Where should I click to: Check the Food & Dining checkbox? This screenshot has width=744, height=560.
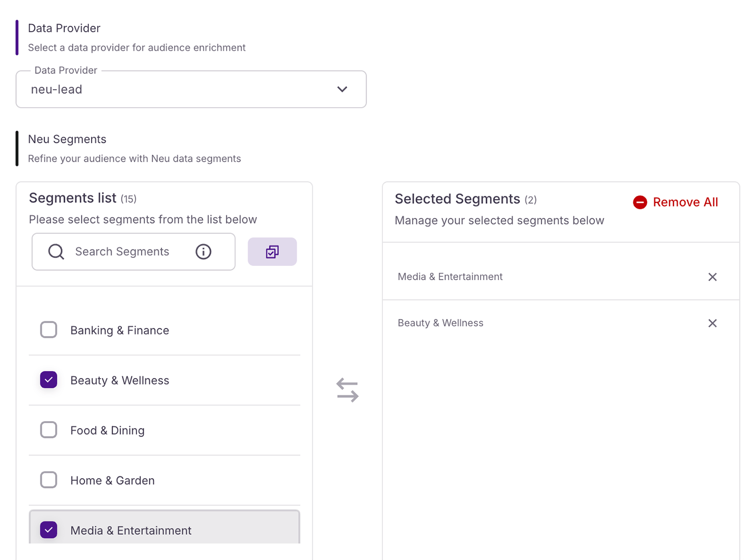point(48,430)
